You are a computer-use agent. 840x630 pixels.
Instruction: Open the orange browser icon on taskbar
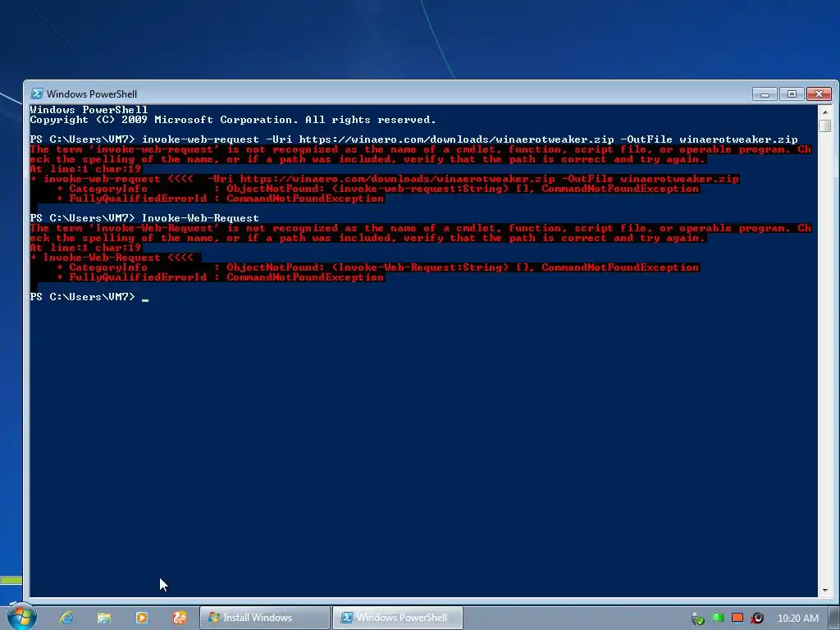[180, 618]
